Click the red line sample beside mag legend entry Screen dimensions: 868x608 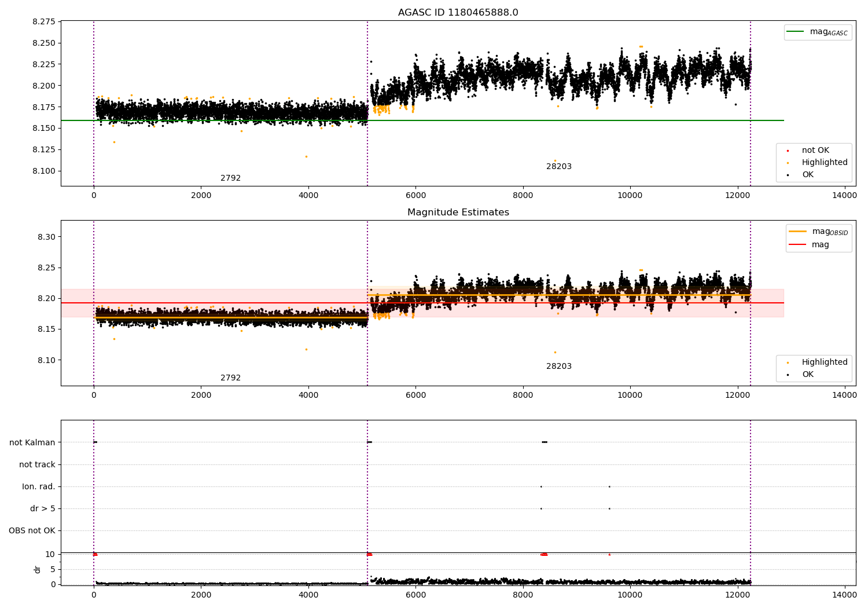pos(797,244)
